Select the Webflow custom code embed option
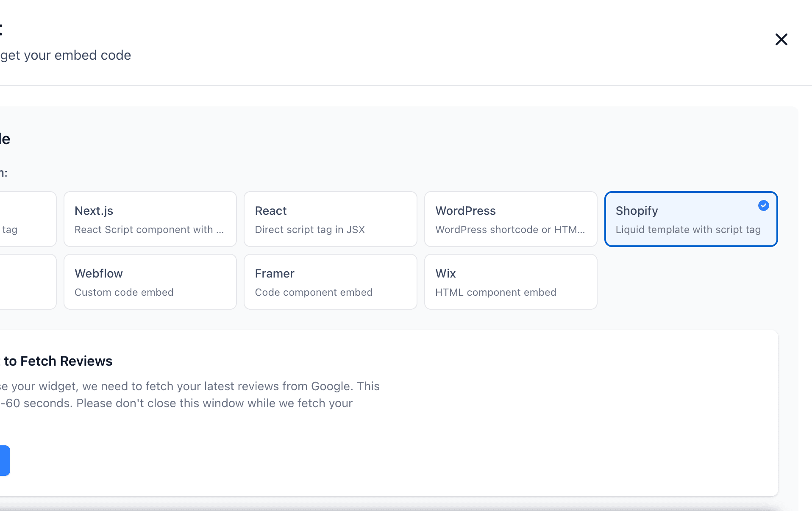This screenshot has width=812, height=511. click(150, 281)
